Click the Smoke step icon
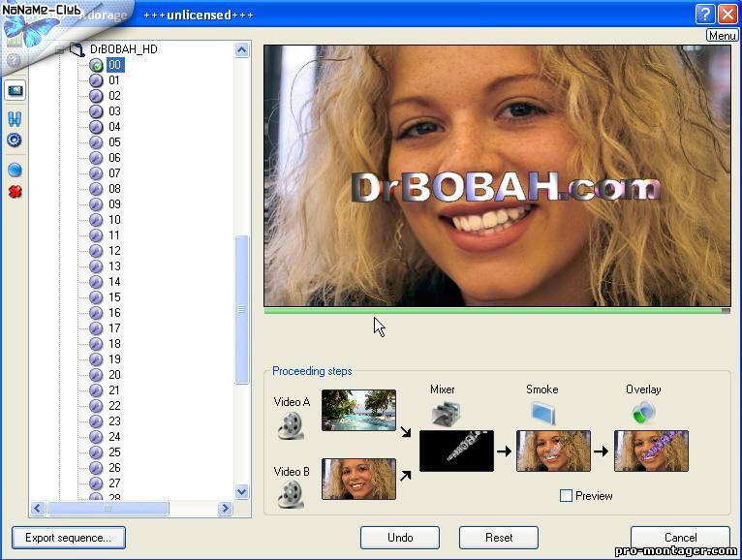This screenshot has width=742, height=560. (x=542, y=413)
